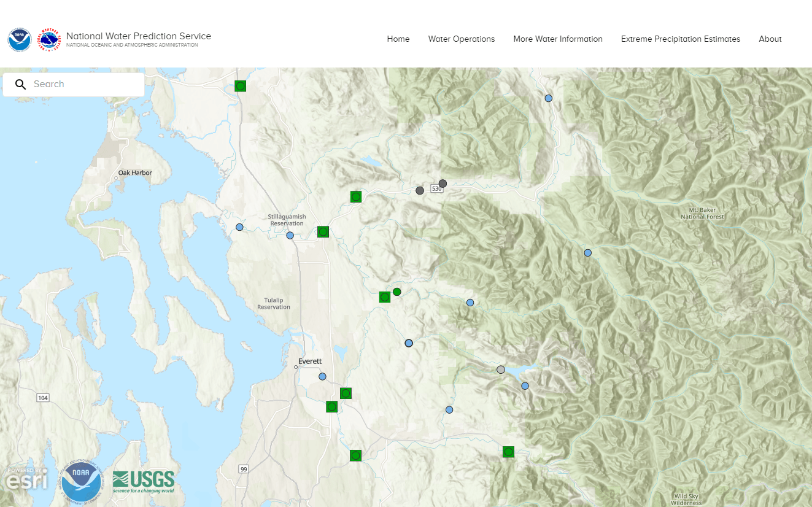812x507 pixels.
Task: Click the Mt. Baker National Forest label
Action: click(703, 214)
